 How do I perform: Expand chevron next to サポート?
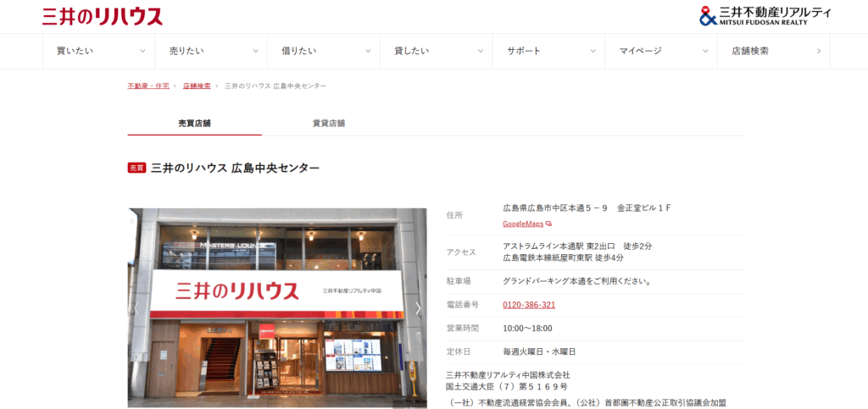[593, 51]
